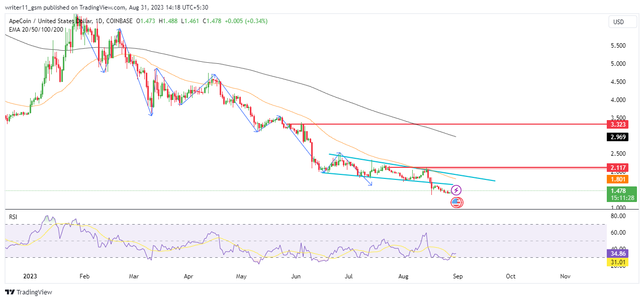
Task: Select the RSI indicator label
Action: [x=13, y=217]
